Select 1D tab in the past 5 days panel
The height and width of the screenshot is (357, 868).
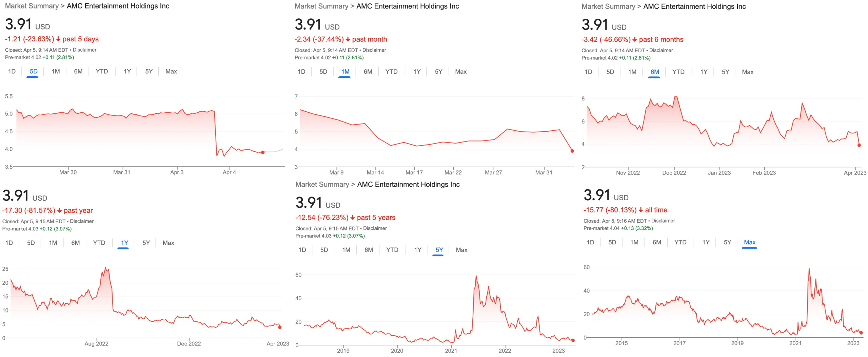click(12, 71)
